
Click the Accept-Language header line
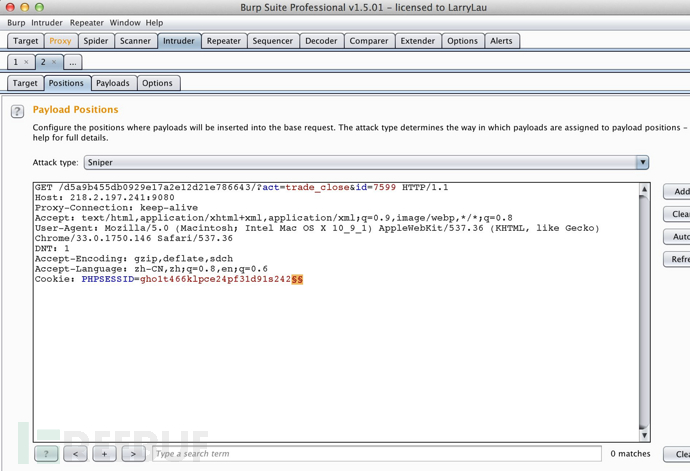[151, 269]
